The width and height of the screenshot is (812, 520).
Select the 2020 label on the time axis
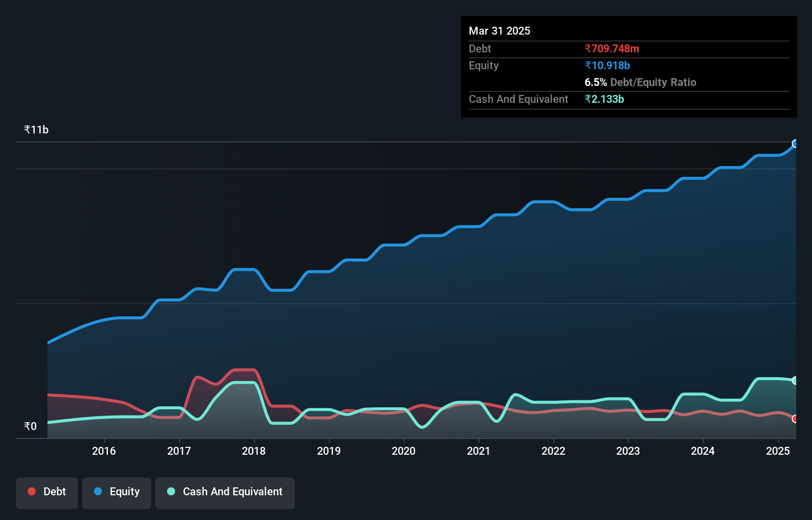pyautogui.click(x=403, y=451)
